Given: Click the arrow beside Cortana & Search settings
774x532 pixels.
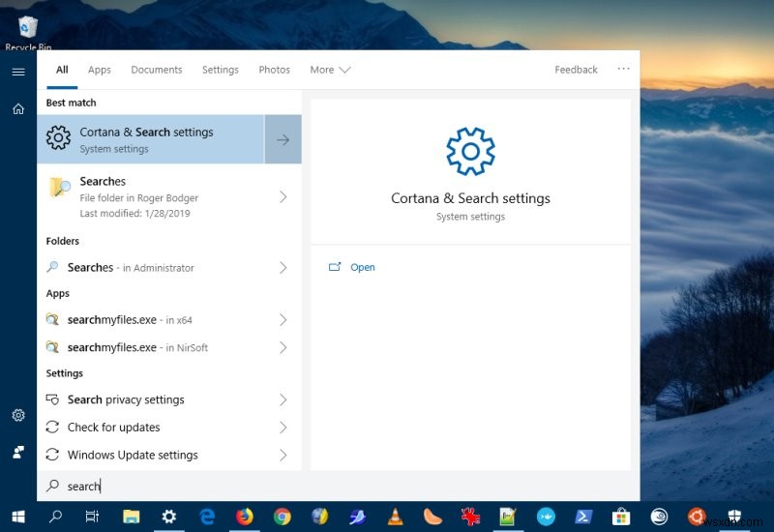Looking at the screenshot, I should click(283, 139).
